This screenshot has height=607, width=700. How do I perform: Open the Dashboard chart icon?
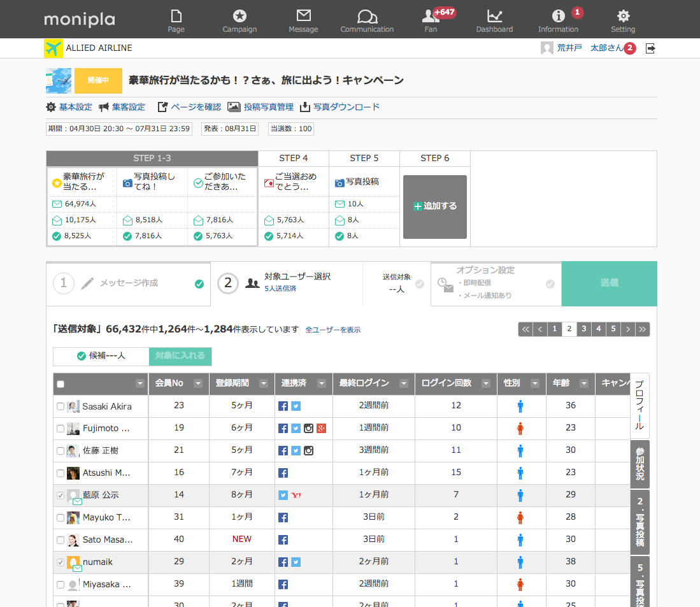click(x=494, y=17)
